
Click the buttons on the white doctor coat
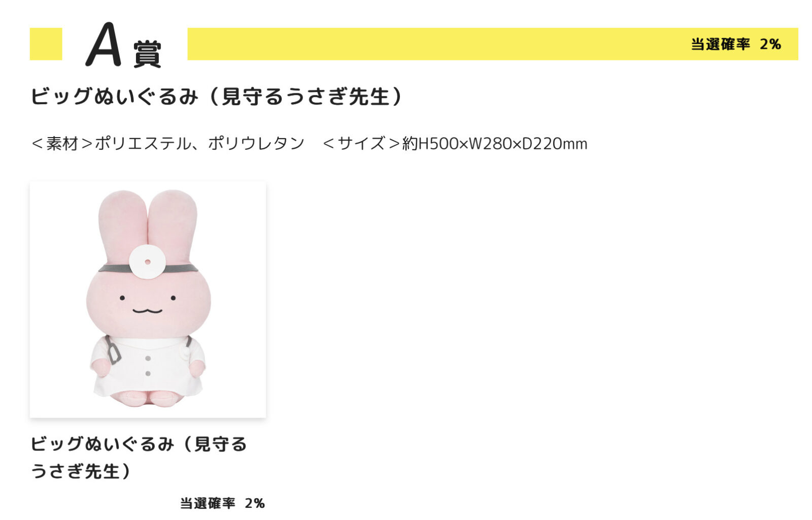(148, 366)
